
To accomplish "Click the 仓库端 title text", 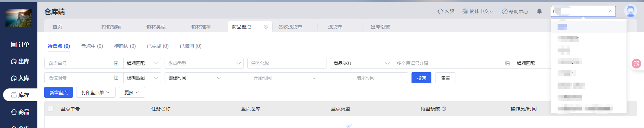I will pos(55,12).
